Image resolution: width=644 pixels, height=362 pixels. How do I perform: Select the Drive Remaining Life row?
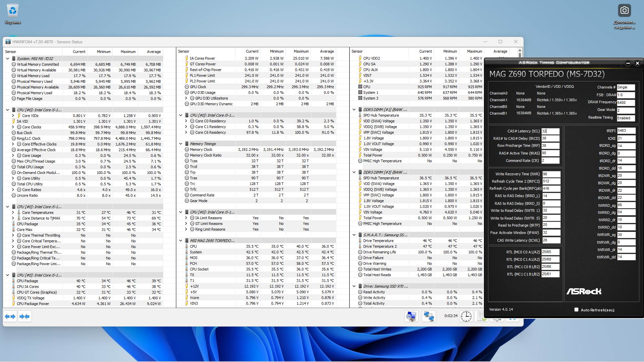[x=379, y=252]
